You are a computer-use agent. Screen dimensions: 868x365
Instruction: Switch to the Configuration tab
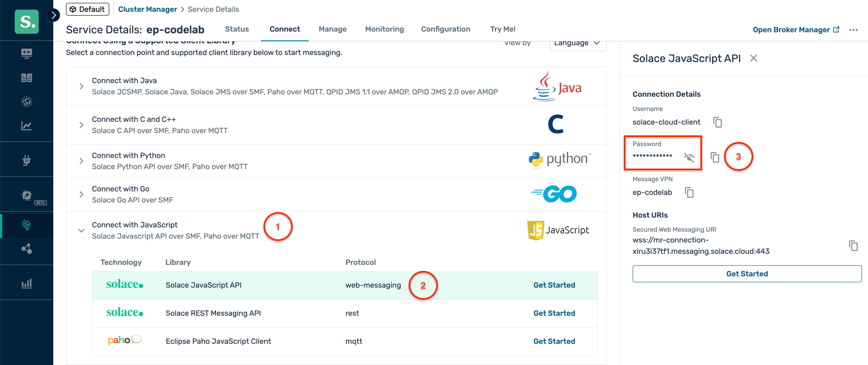click(x=445, y=29)
